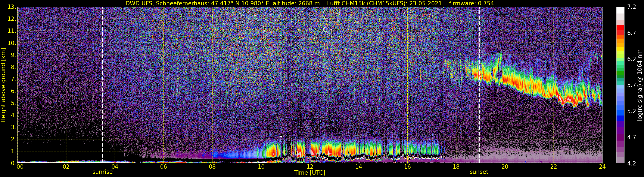Click the colorbar value '6.7'
Viewport: 644px width, 177px height.
[632, 33]
